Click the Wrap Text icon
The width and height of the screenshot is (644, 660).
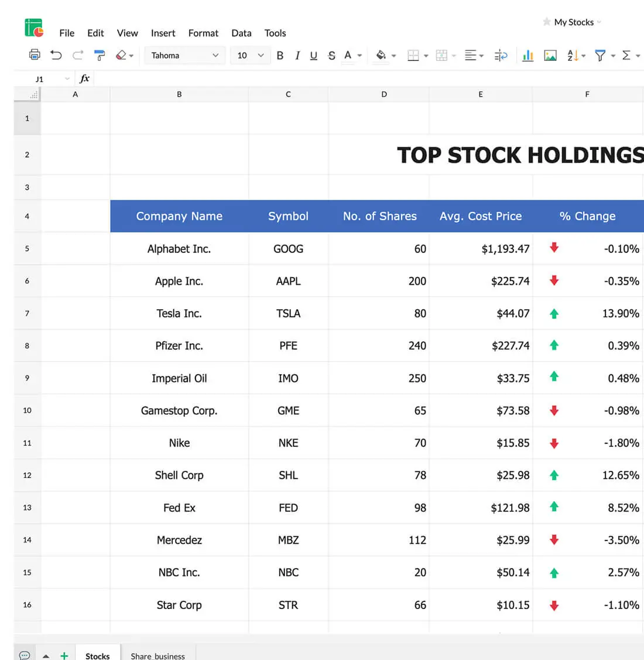click(x=501, y=55)
